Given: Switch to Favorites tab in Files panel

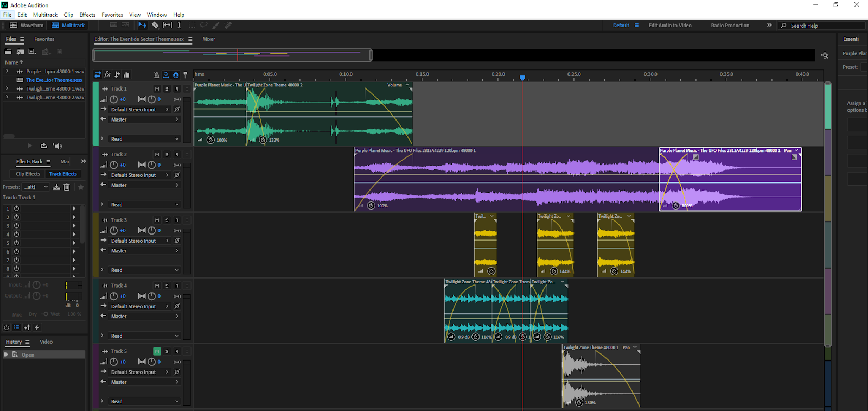Looking at the screenshot, I should click(44, 39).
